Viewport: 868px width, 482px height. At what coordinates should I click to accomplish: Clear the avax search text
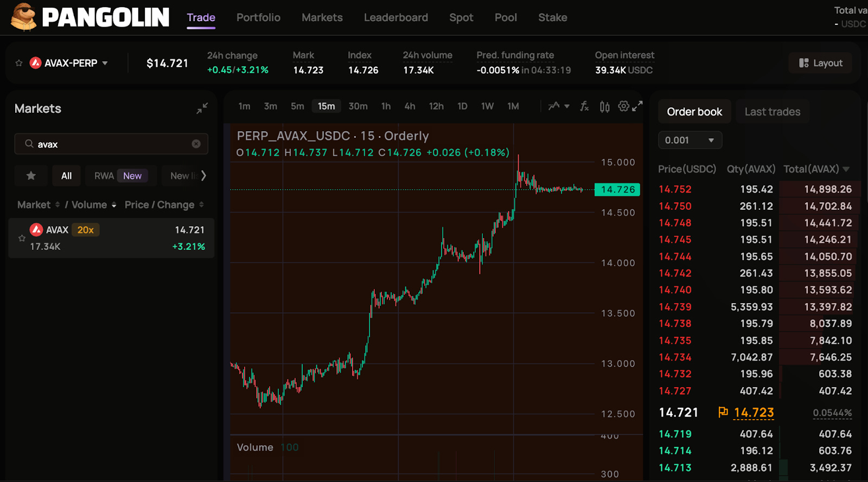pos(196,144)
